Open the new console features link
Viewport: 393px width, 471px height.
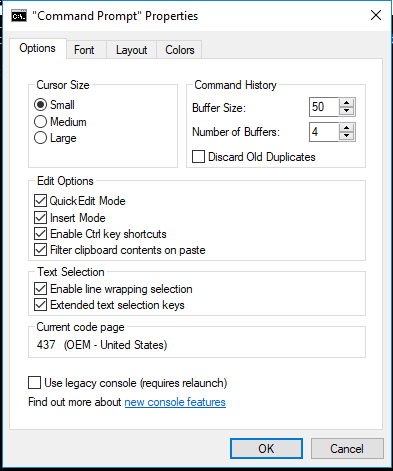click(175, 402)
